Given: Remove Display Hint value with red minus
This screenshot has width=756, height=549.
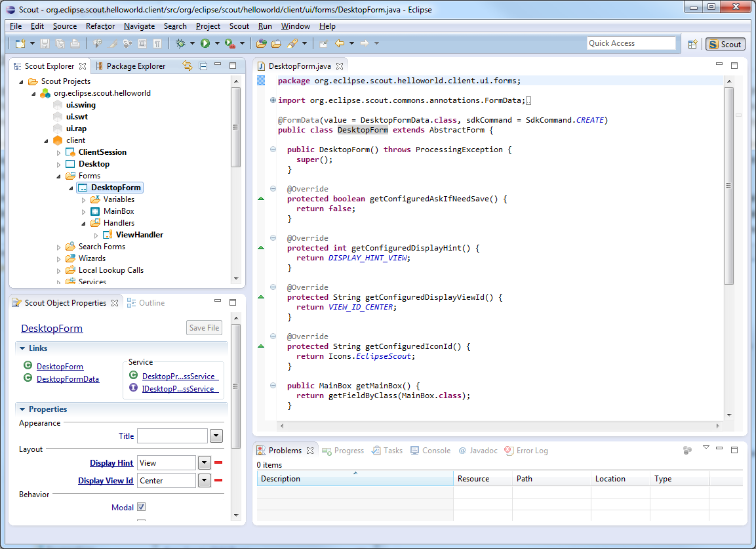Looking at the screenshot, I should (x=218, y=462).
